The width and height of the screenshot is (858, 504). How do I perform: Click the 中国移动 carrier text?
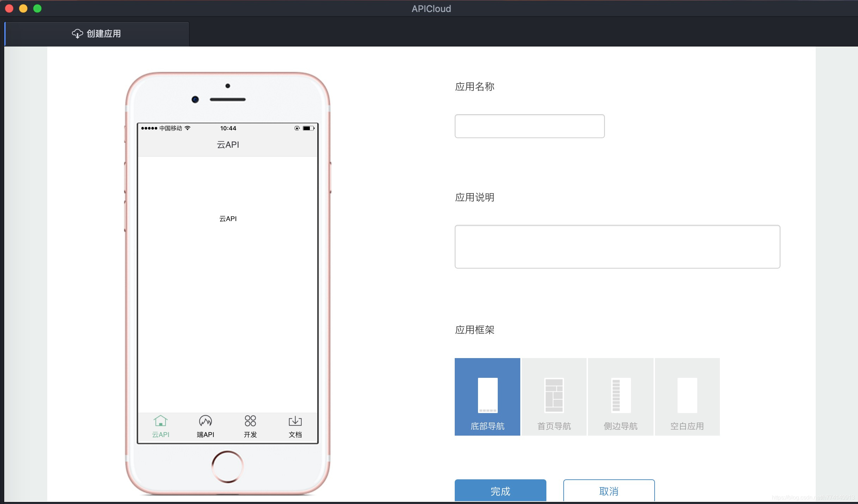point(171,128)
